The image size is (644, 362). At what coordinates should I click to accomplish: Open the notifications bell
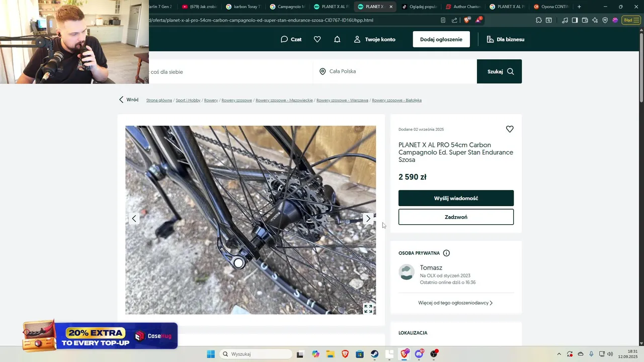(x=337, y=39)
